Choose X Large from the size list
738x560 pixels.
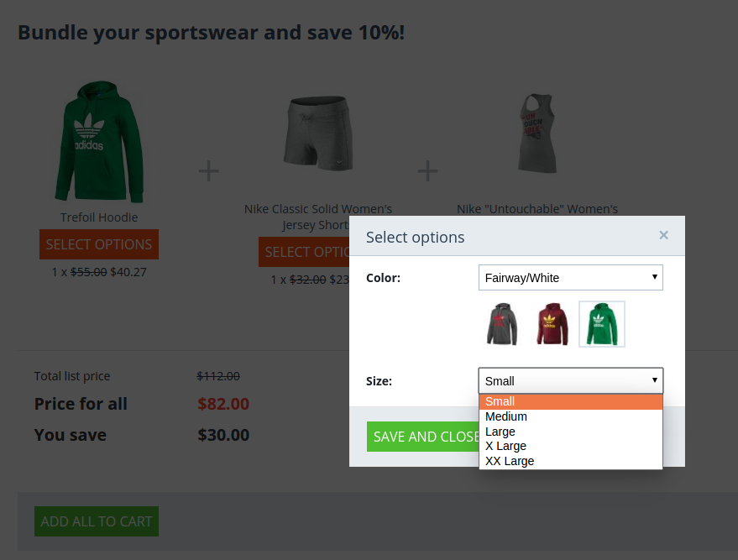tap(570, 446)
